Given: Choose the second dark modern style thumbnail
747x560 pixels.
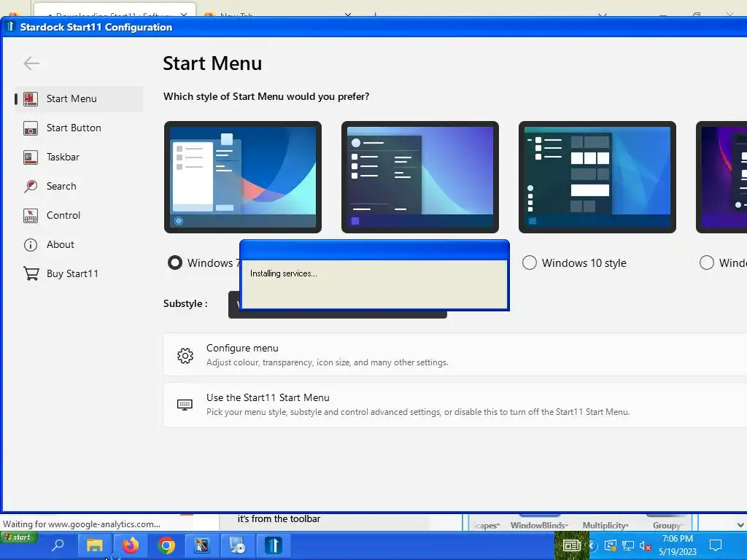Looking at the screenshot, I should [x=420, y=177].
